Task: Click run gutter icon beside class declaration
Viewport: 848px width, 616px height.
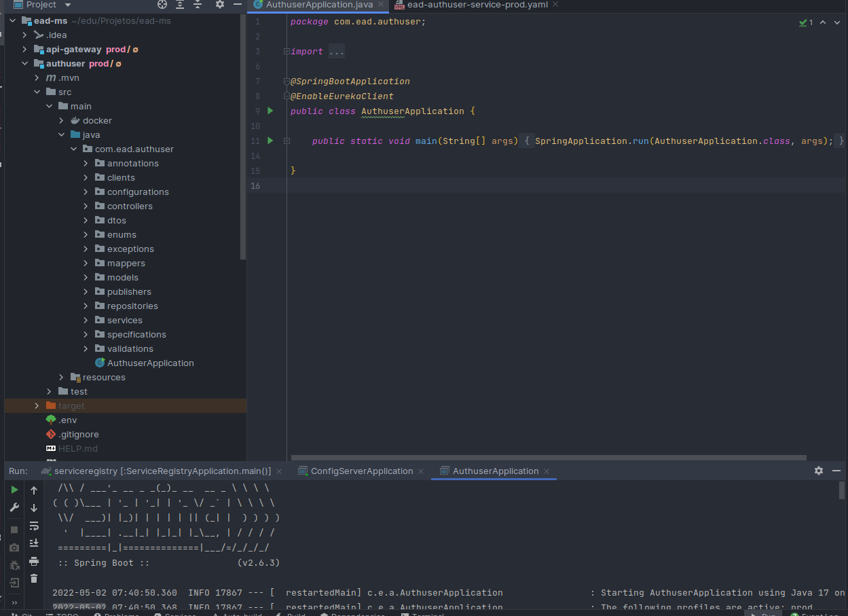Action: (270, 111)
